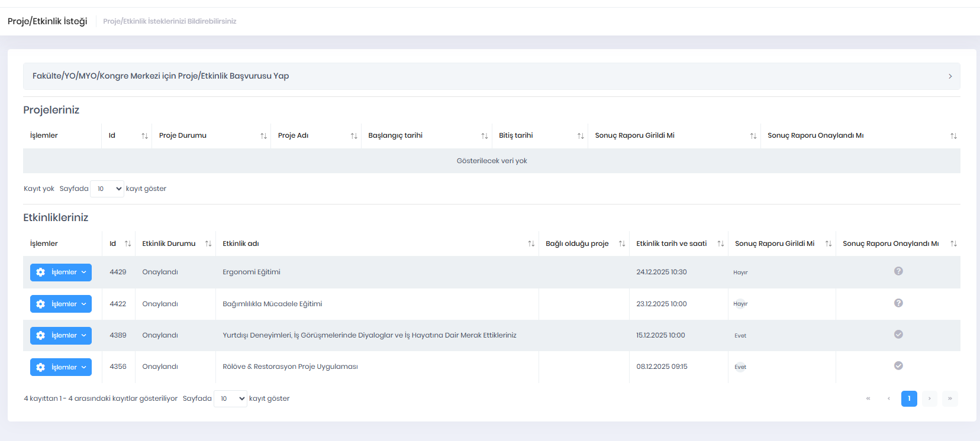
Task: Change page size under Etkinlikleriniz table
Action: click(x=230, y=398)
